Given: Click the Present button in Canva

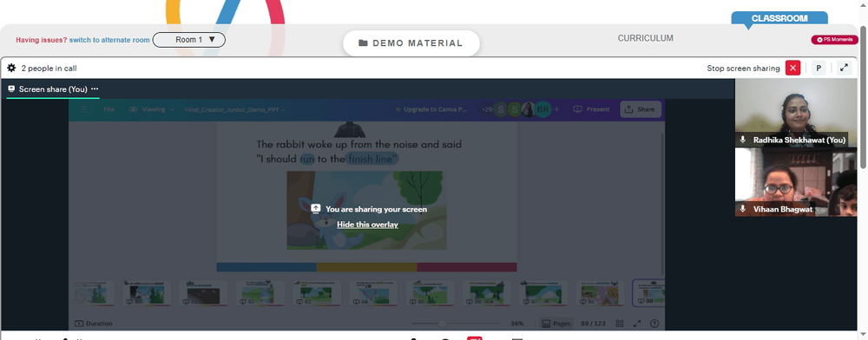Looking at the screenshot, I should pyautogui.click(x=591, y=109).
